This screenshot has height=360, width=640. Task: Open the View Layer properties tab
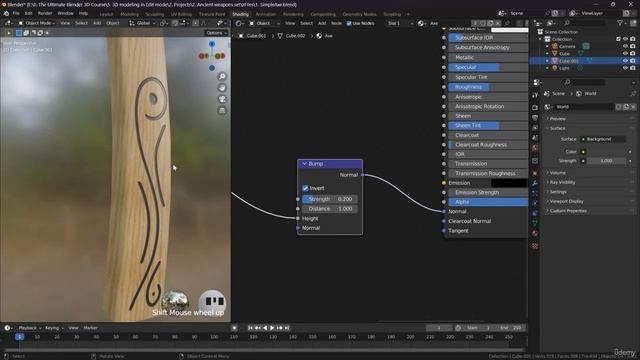[535, 128]
